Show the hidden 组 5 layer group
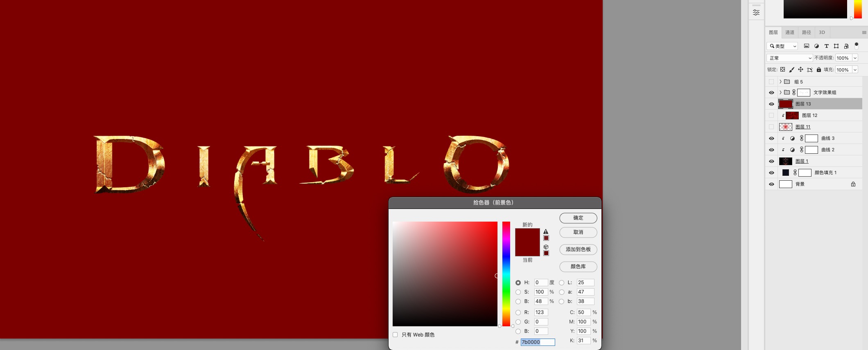This screenshot has width=868, height=350. click(x=771, y=81)
